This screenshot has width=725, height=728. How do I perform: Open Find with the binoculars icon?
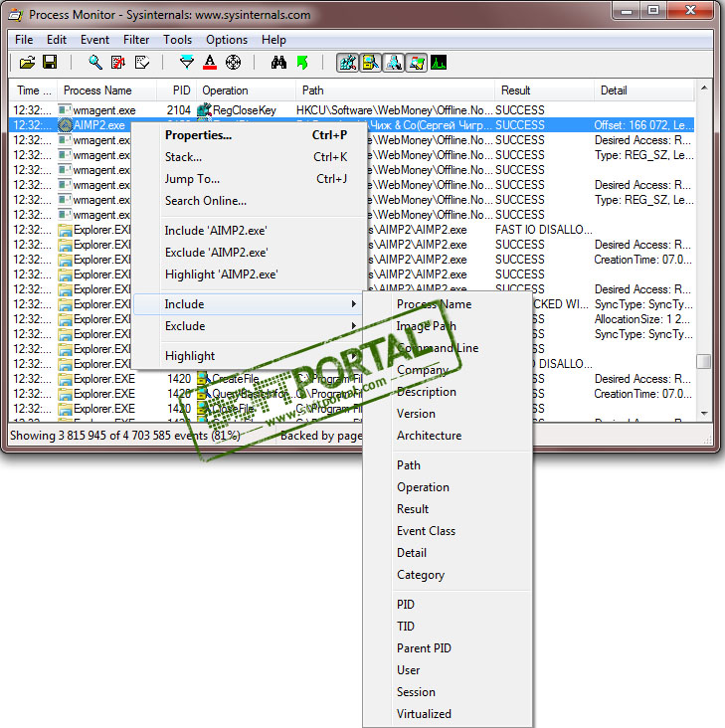(x=278, y=63)
